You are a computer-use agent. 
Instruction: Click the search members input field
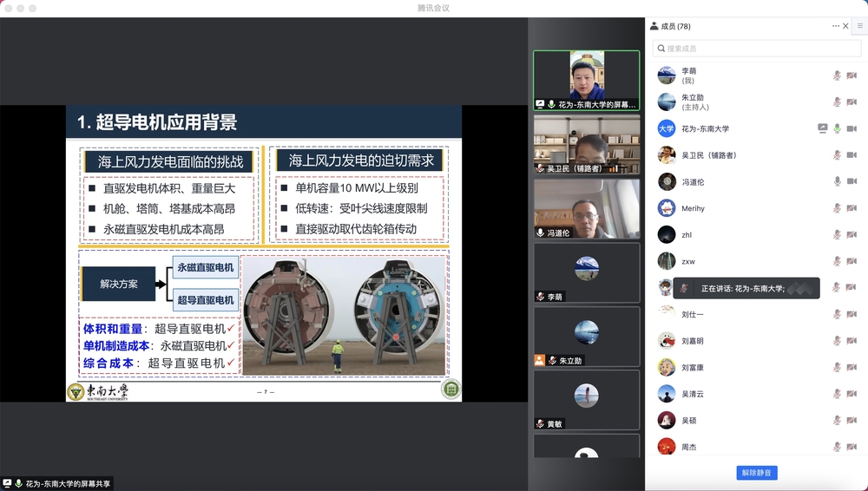point(755,49)
